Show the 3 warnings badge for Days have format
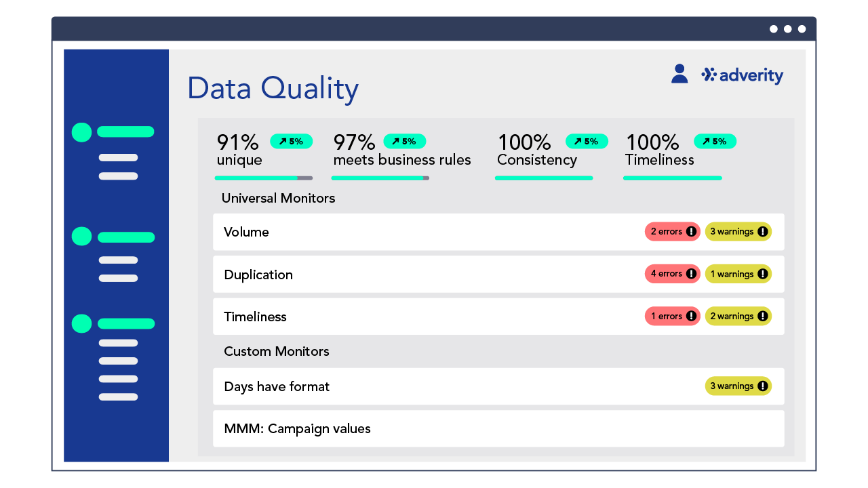 tap(738, 386)
